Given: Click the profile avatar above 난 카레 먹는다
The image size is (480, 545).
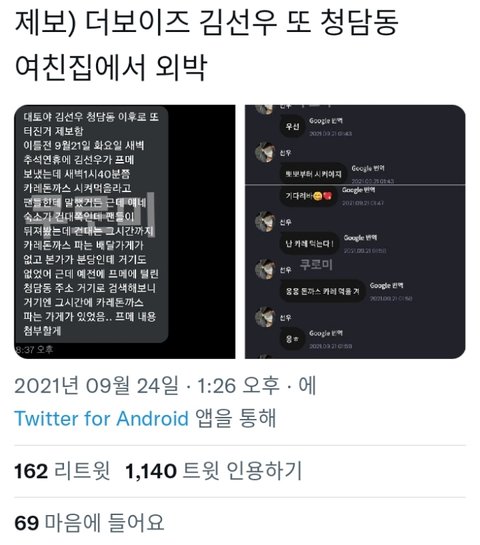Looking at the screenshot, I should (x=265, y=221).
